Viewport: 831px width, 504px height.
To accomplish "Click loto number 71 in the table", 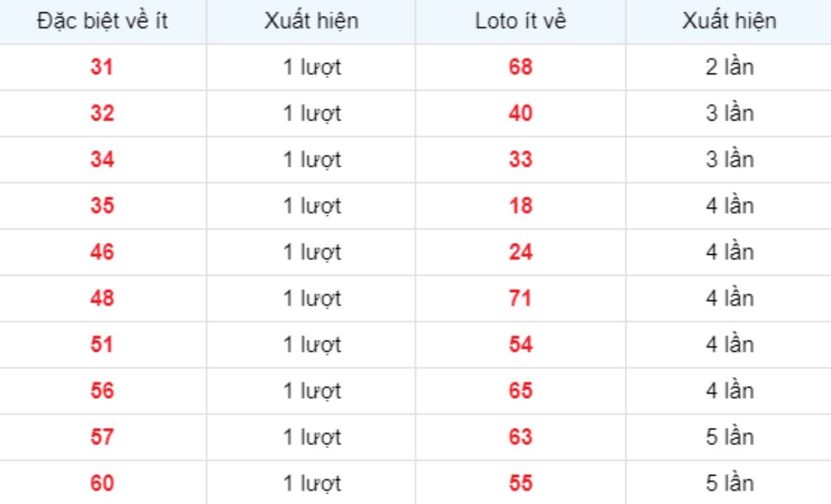I will [x=520, y=298].
